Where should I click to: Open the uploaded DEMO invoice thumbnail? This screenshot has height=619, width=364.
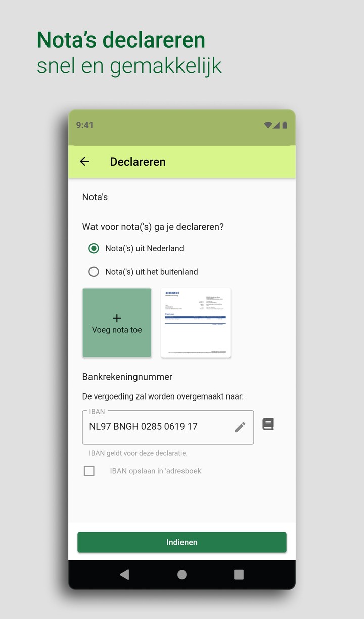tap(196, 323)
